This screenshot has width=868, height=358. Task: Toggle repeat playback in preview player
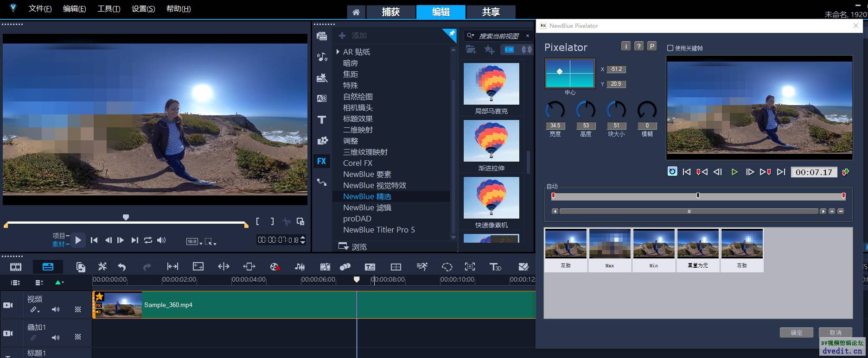tap(148, 240)
